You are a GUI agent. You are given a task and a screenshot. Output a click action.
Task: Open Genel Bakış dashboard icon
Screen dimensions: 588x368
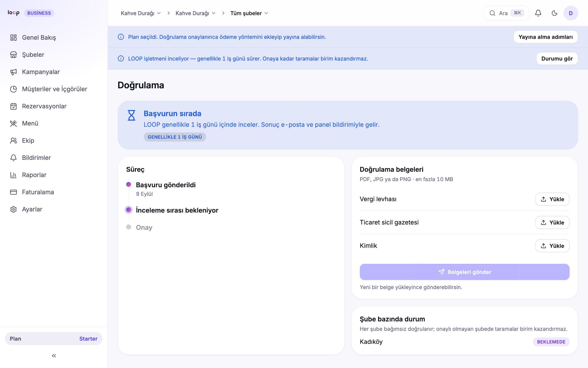pos(13,38)
